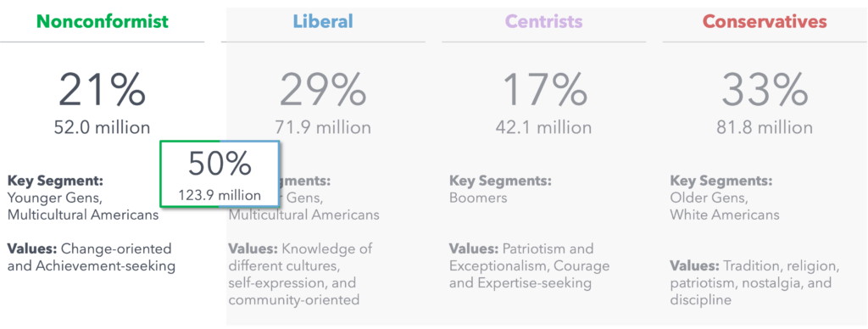
Task: Click Patriotism and Exceptionalism values text
Action: [x=529, y=266]
